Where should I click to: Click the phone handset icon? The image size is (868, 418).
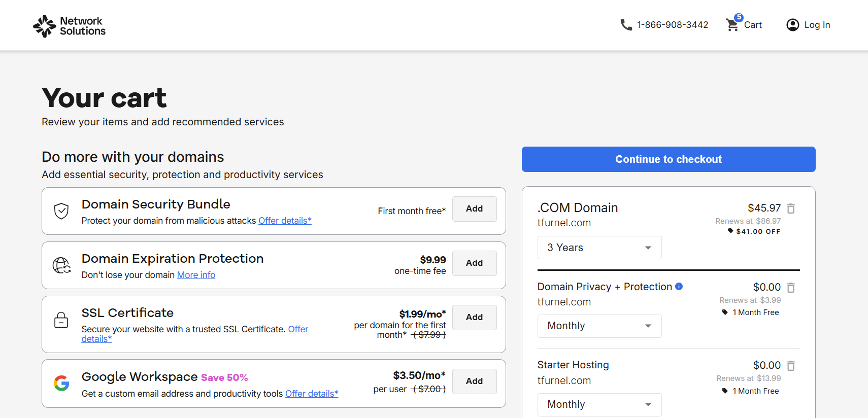coord(626,25)
